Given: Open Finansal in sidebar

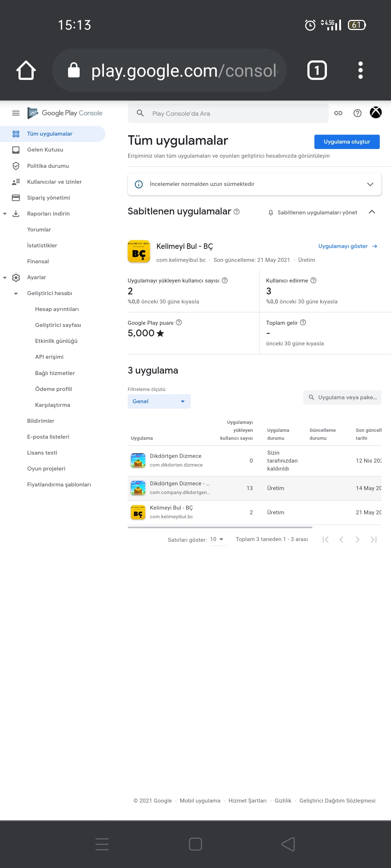Looking at the screenshot, I should tap(38, 261).
